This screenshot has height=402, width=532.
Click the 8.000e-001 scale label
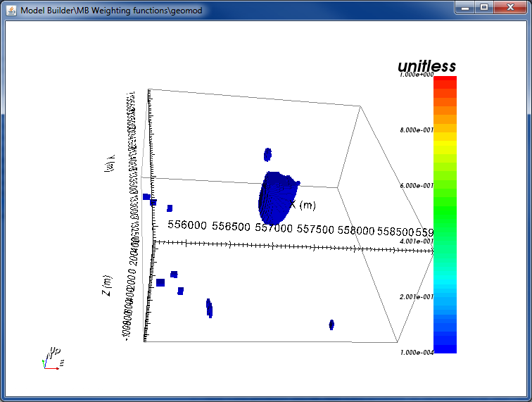417,130
